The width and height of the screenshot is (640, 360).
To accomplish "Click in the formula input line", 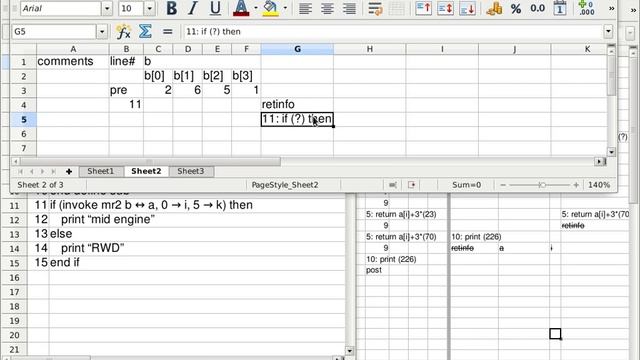I will coord(393,31).
